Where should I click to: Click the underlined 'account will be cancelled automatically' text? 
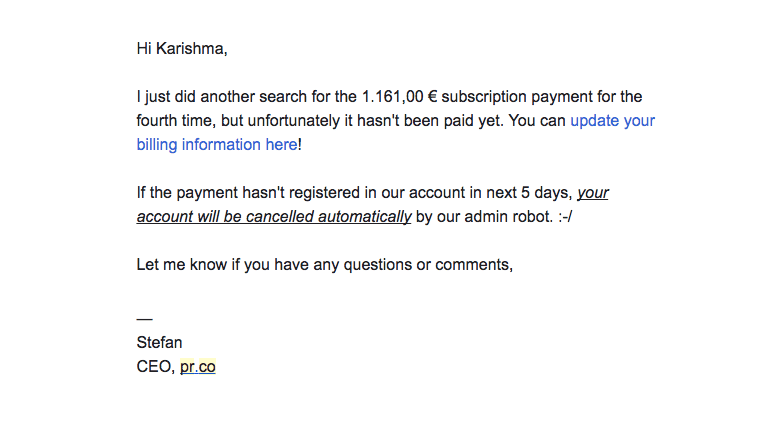pyautogui.click(x=274, y=217)
